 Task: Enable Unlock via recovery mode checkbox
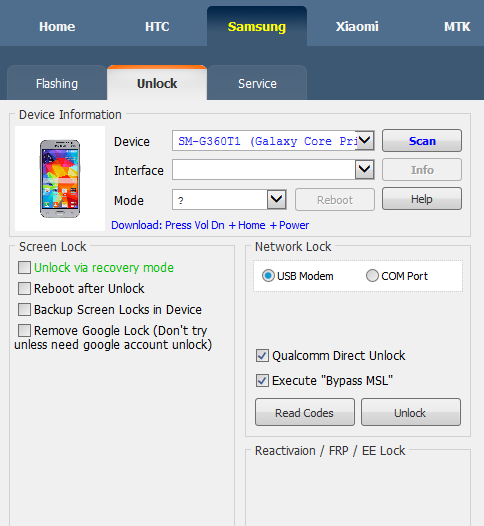click(x=24, y=268)
